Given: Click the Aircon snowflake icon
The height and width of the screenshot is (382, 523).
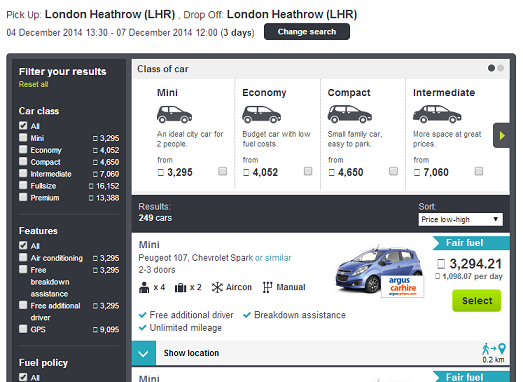Looking at the screenshot, I should click(x=217, y=287).
